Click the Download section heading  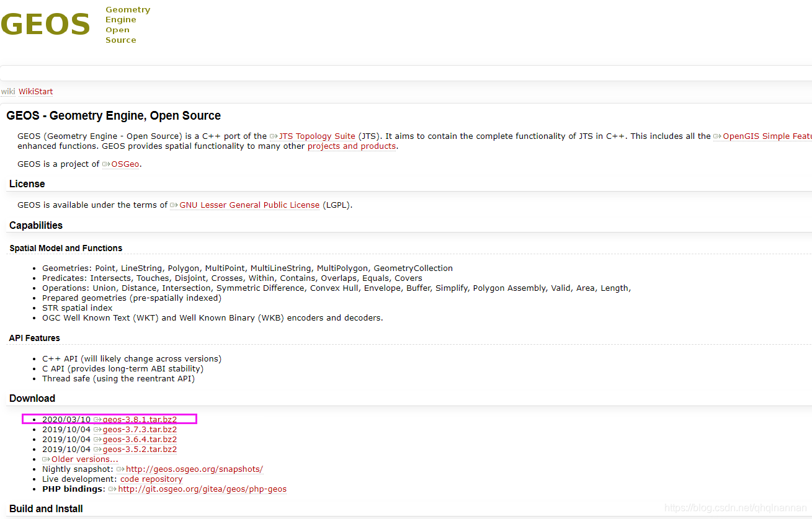(32, 399)
